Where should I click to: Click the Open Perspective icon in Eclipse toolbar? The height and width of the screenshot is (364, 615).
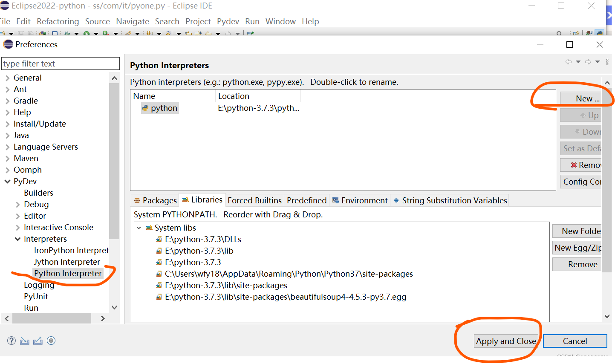click(x=576, y=33)
